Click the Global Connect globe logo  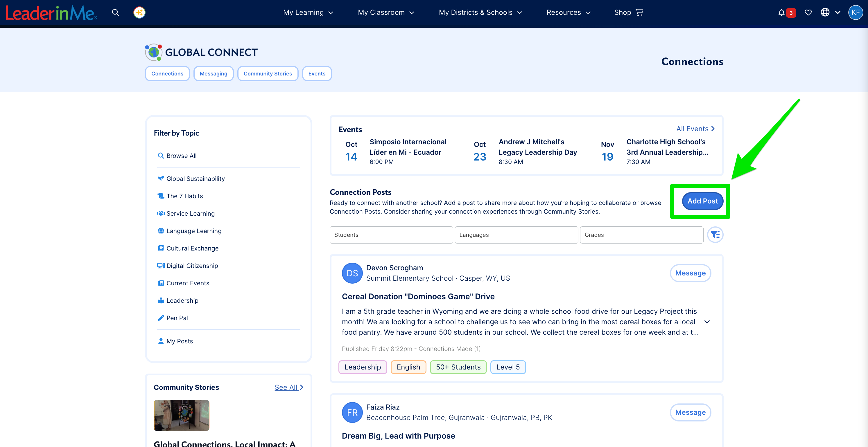[154, 52]
